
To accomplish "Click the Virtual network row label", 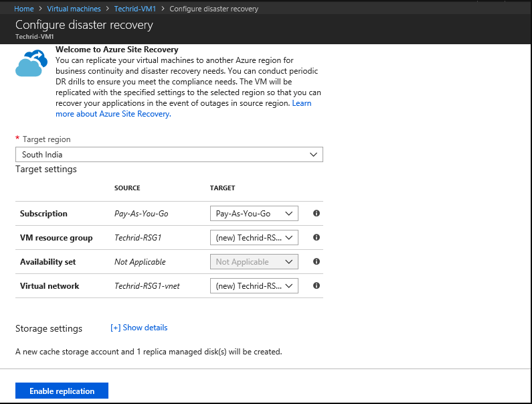I will click(x=50, y=286).
